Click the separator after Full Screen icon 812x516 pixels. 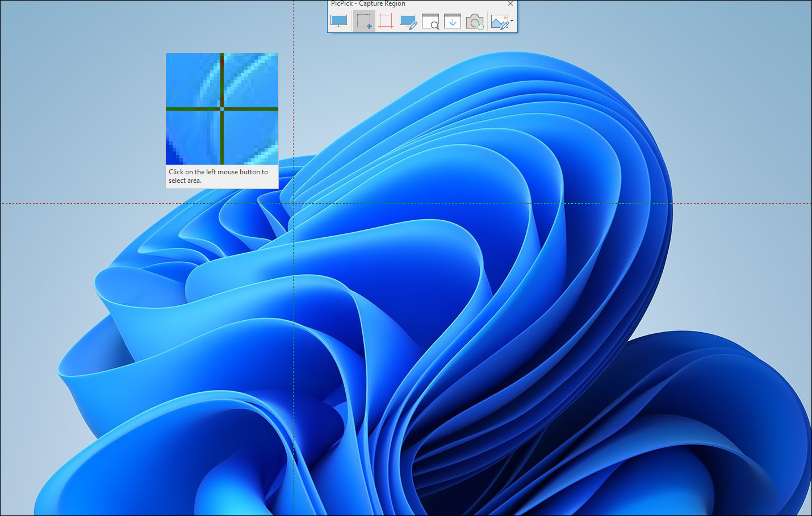pos(351,22)
